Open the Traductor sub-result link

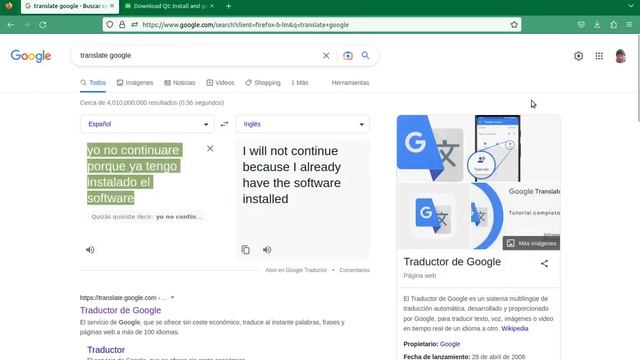click(x=106, y=350)
